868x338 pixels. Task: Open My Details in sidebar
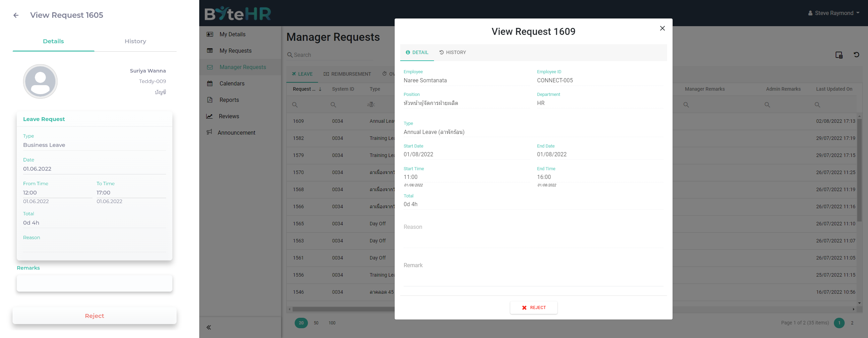click(x=240, y=34)
